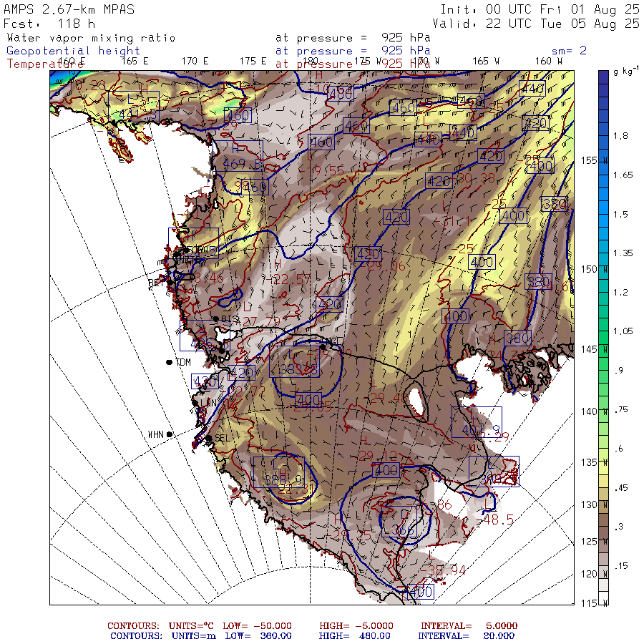
Task: Click the '1.65' colorbar tick value
Action: click(623, 175)
